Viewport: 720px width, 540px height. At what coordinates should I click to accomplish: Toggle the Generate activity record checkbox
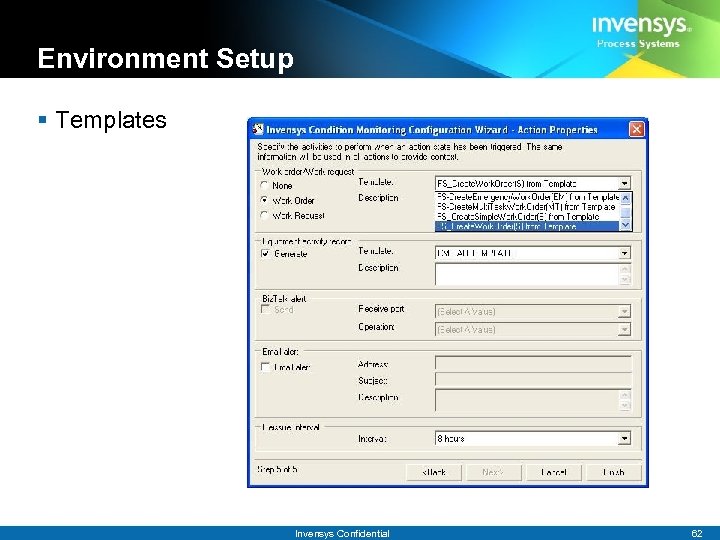pyautogui.click(x=265, y=253)
